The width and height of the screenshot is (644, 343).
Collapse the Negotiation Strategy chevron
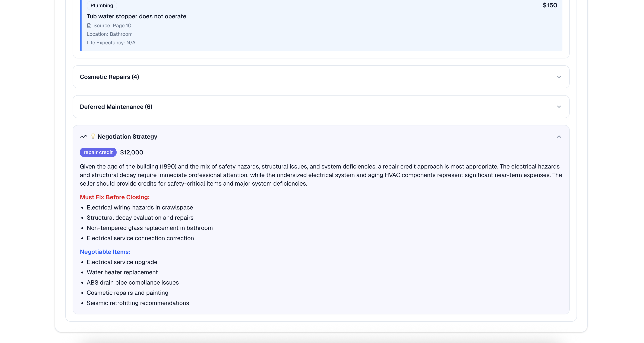559,136
